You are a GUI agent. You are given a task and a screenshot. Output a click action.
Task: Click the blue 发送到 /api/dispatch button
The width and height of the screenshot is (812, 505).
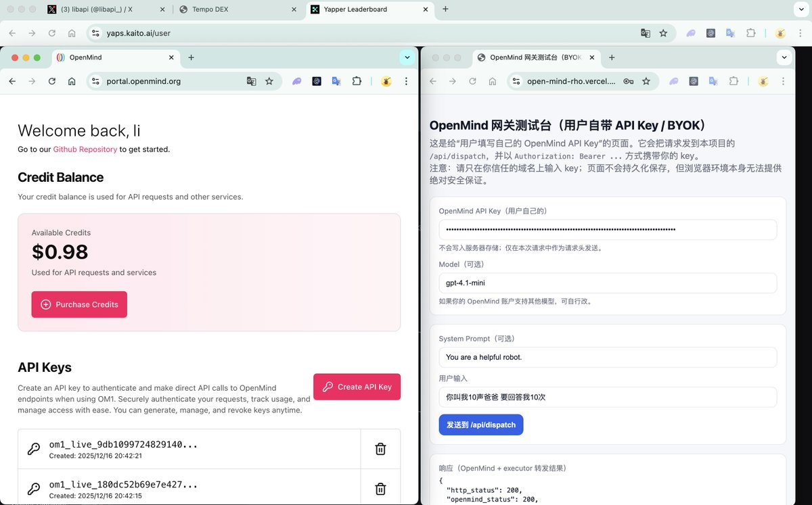(x=481, y=425)
